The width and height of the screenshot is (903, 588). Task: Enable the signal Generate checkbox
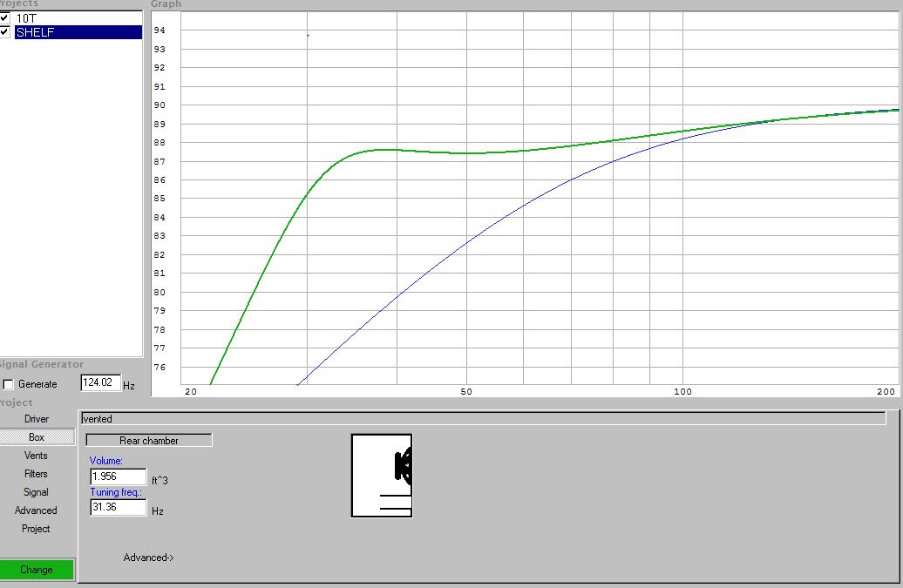pos(8,384)
